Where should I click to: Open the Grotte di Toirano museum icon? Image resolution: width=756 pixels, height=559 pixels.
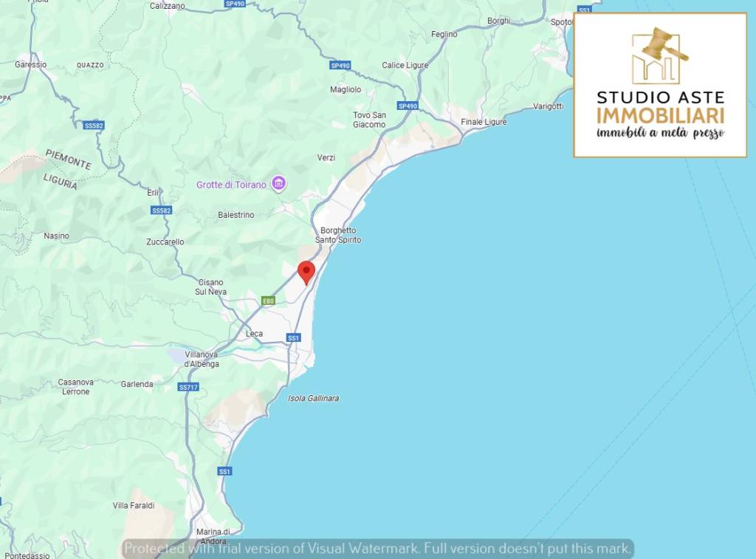pos(278,183)
